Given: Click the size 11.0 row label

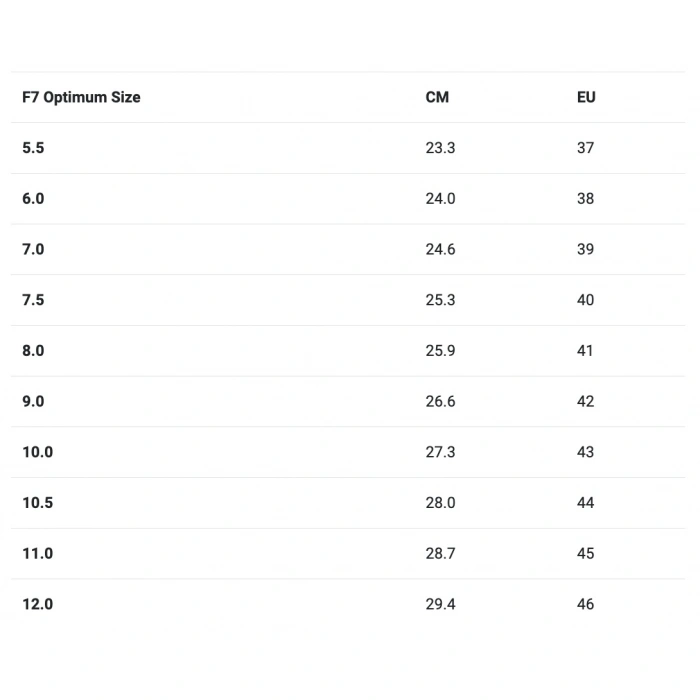Looking at the screenshot, I should (37, 553).
